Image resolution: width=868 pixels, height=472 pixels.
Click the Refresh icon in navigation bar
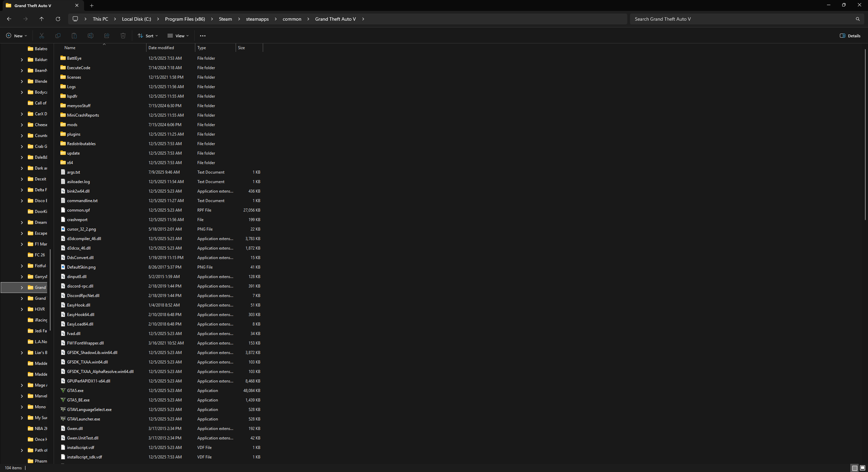point(58,19)
